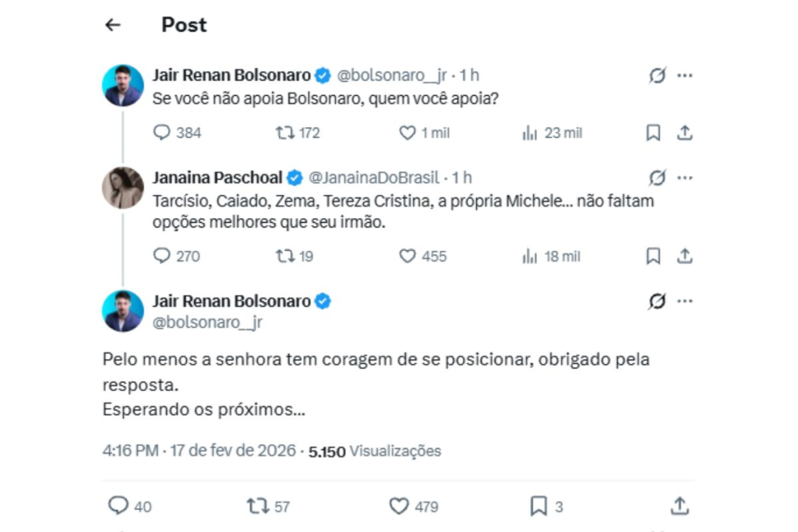
Task: View analytics showing 23 mil views
Action: point(530,133)
